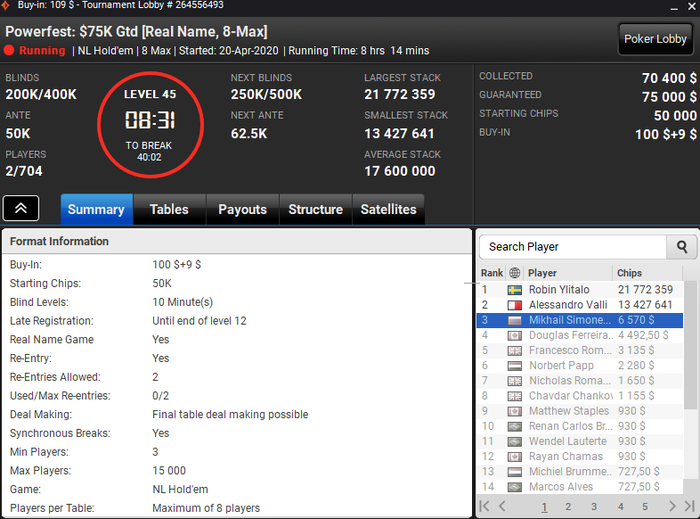Click Robin Ylitalo's Swedish flag icon
The height and width of the screenshot is (519, 700).
(515, 290)
